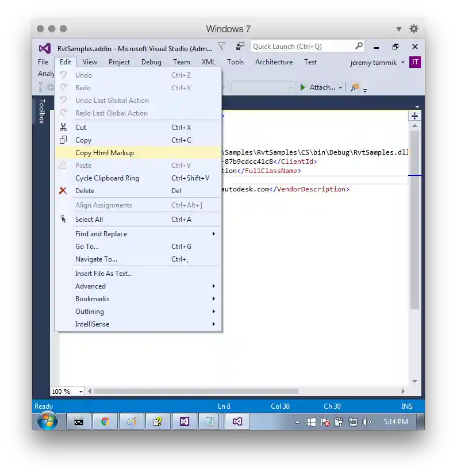Click the notifications flag icon in title bar
The height and width of the screenshot is (476, 457).
221,47
